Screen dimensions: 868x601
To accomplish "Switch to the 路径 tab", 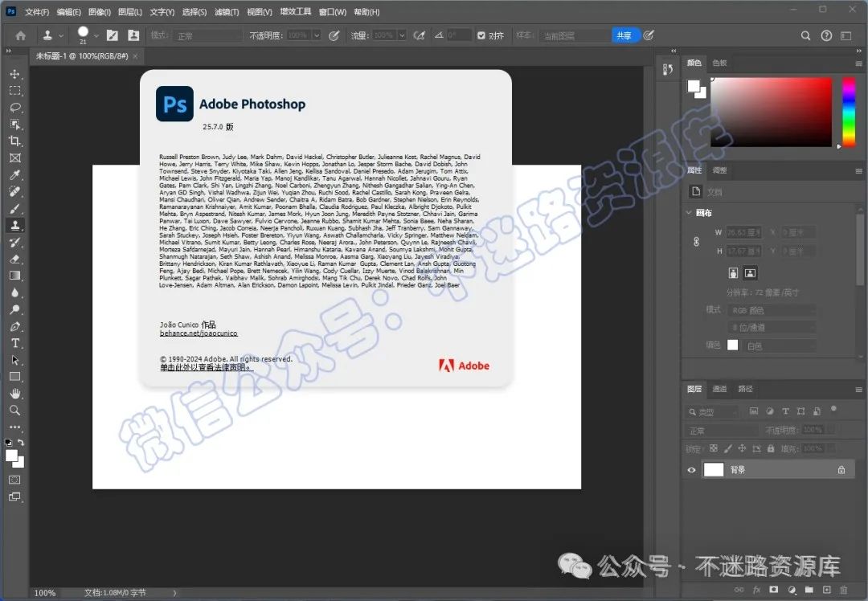I will click(746, 389).
